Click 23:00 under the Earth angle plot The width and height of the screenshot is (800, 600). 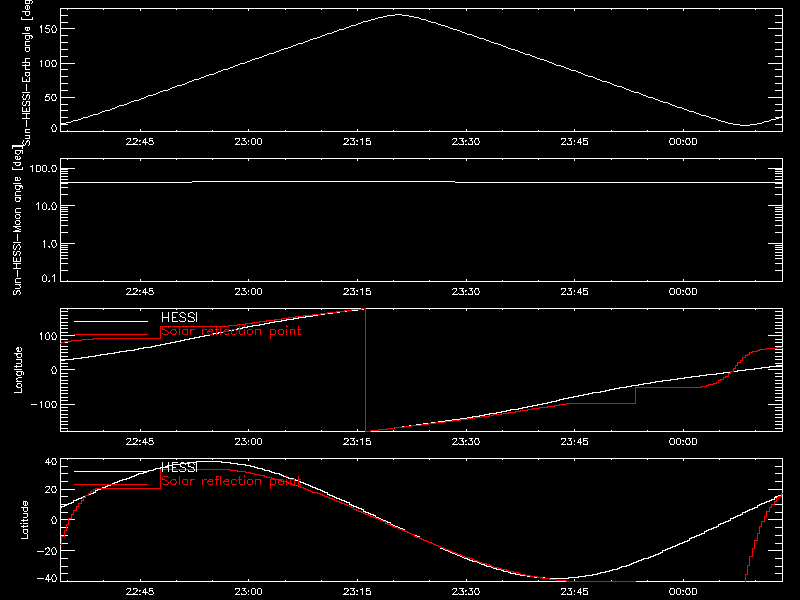248,141
